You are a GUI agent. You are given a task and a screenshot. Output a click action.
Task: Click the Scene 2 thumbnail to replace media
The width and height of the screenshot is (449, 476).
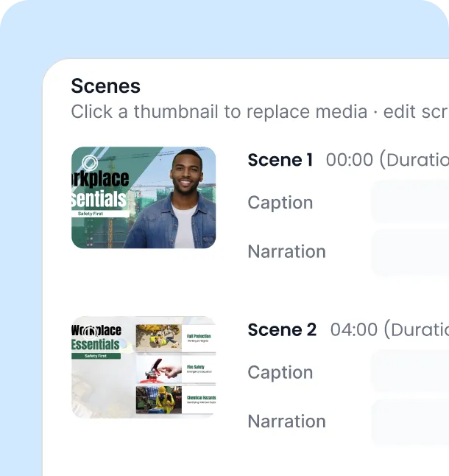pyautogui.click(x=144, y=368)
